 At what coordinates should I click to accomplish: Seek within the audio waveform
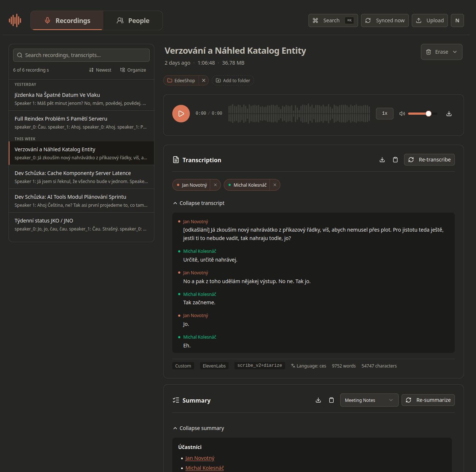[x=299, y=113]
